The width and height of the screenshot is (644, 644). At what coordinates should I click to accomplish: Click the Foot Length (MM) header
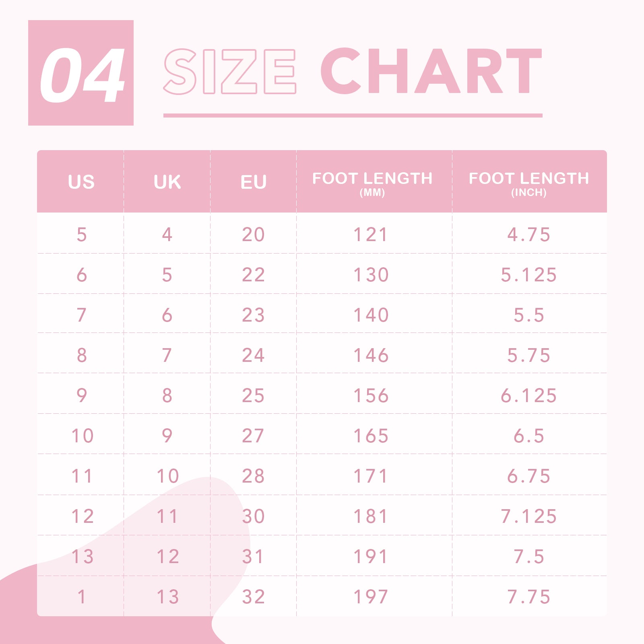372,182
